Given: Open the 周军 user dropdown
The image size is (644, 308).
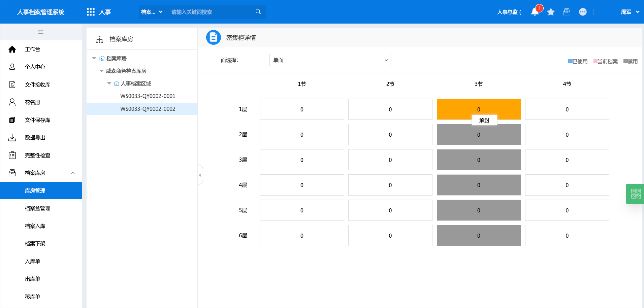Looking at the screenshot, I should 630,12.
